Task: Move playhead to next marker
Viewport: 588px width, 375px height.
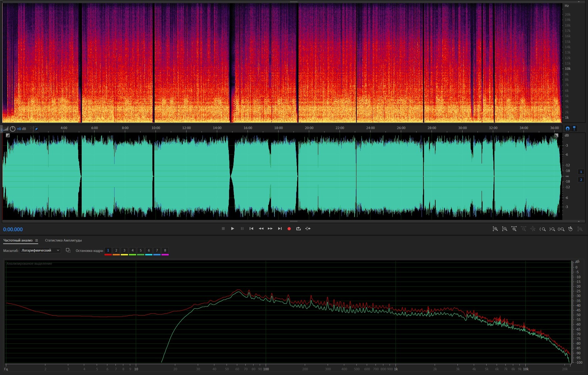Action: [x=280, y=229]
